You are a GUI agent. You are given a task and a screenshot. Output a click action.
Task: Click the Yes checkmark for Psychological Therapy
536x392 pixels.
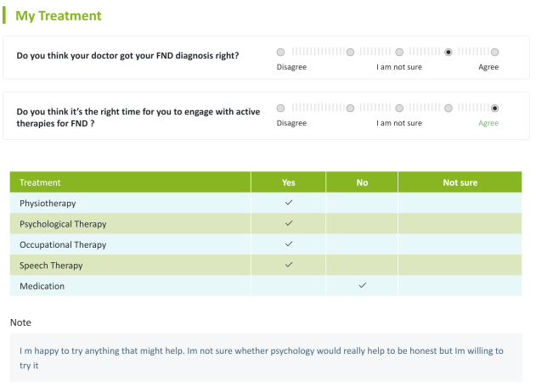(x=289, y=223)
